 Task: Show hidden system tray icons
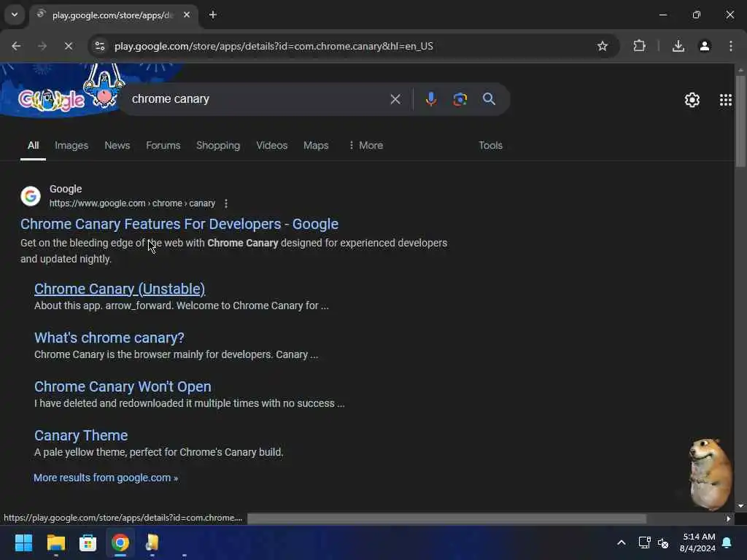(x=622, y=542)
